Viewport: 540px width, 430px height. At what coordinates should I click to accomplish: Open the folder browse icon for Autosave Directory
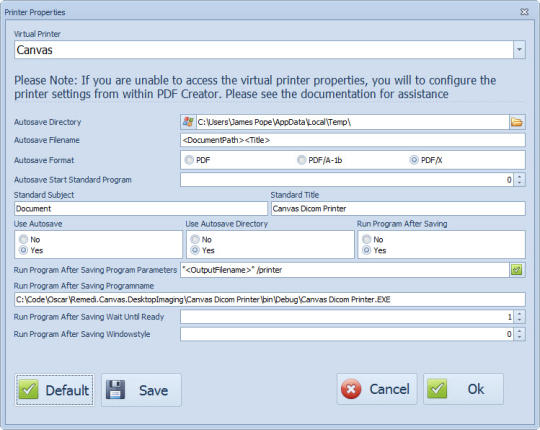pos(517,122)
